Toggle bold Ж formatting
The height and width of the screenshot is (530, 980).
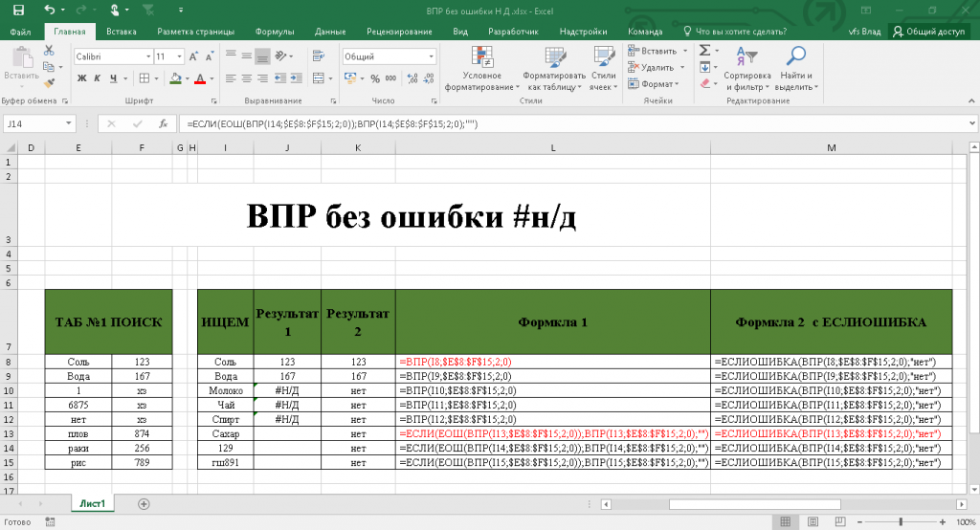click(x=82, y=78)
